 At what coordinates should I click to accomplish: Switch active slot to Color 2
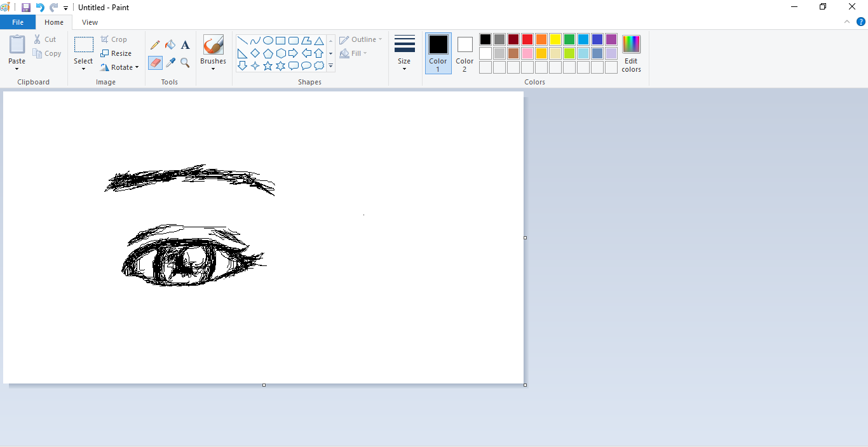coord(465,53)
